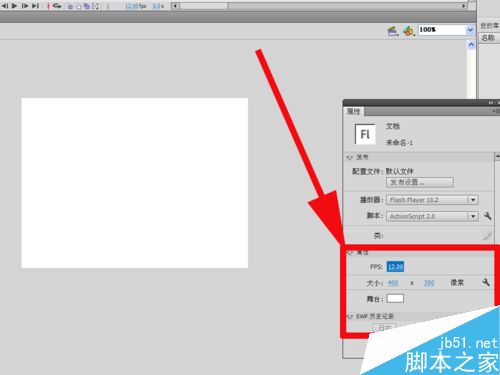The height and width of the screenshot is (375, 500).
Task: Click the class edit pencil icon
Action: [x=487, y=236]
